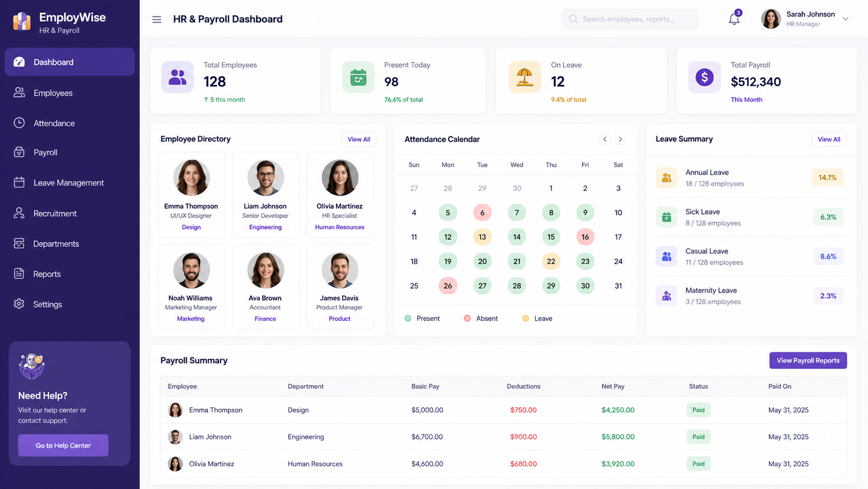Click the On Leave umbrella icon
The height and width of the screenshot is (489, 868).
point(524,77)
